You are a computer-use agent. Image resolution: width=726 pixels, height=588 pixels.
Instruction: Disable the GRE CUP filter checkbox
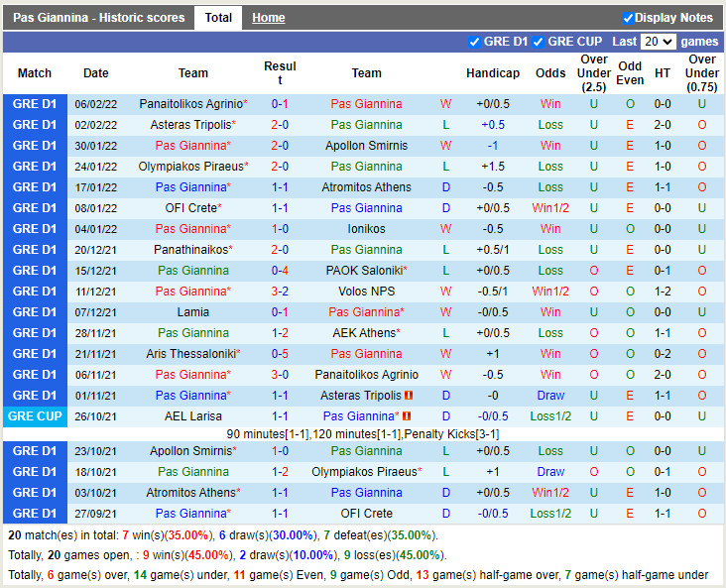tap(539, 42)
